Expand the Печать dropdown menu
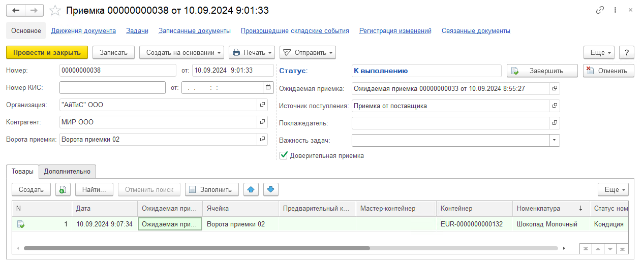The width and height of the screenshot is (644, 265). click(x=252, y=52)
